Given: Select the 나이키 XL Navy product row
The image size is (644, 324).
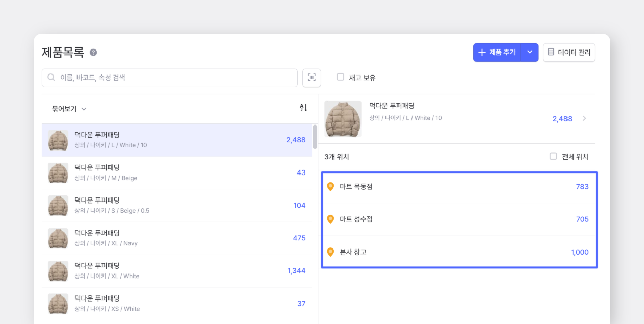Looking at the screenshot, I should pyautogui.click(x=176, y=238).
